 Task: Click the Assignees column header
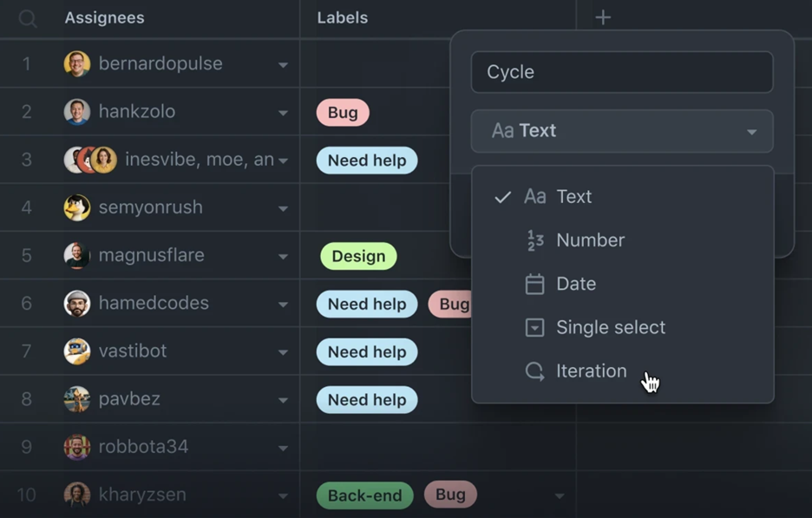coord(104,18)
